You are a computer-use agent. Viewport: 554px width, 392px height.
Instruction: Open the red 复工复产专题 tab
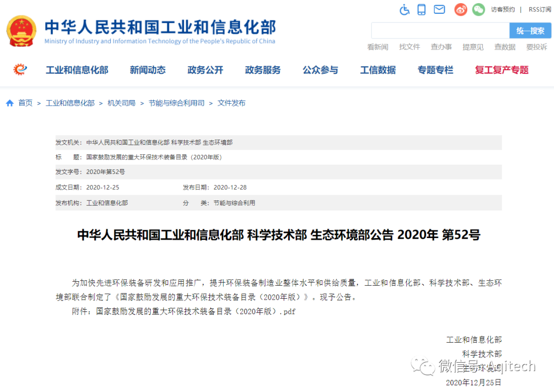[501, 70]
